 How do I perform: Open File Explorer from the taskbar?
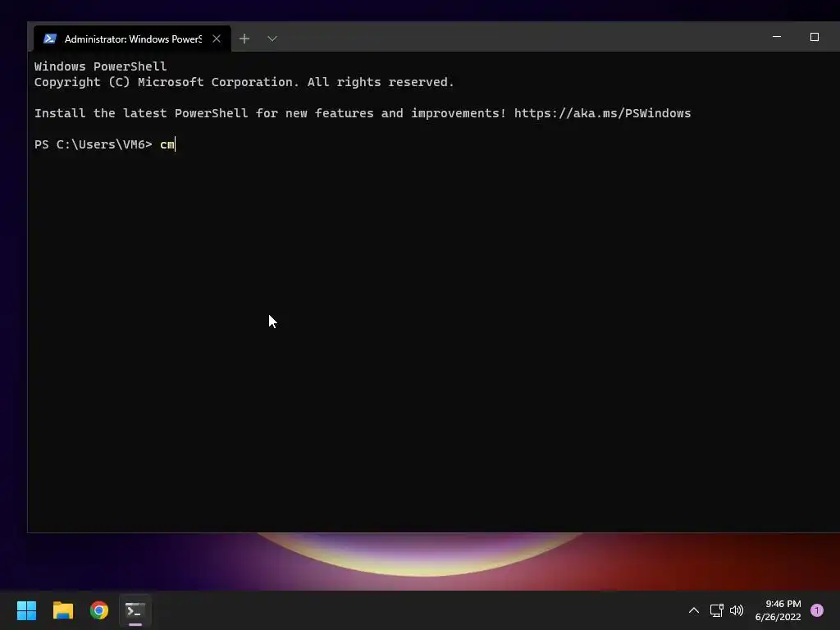coord(62,610)
